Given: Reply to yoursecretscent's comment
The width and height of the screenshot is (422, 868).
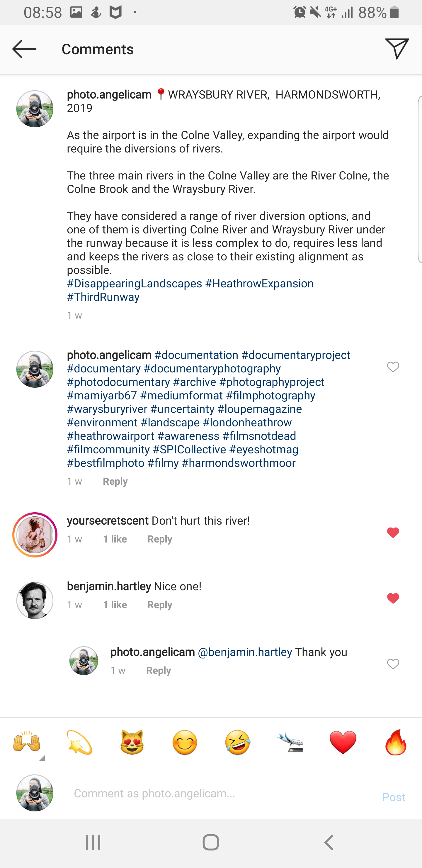Looking at the screenshot, I should pyautogui.click(x=160, y=539).
